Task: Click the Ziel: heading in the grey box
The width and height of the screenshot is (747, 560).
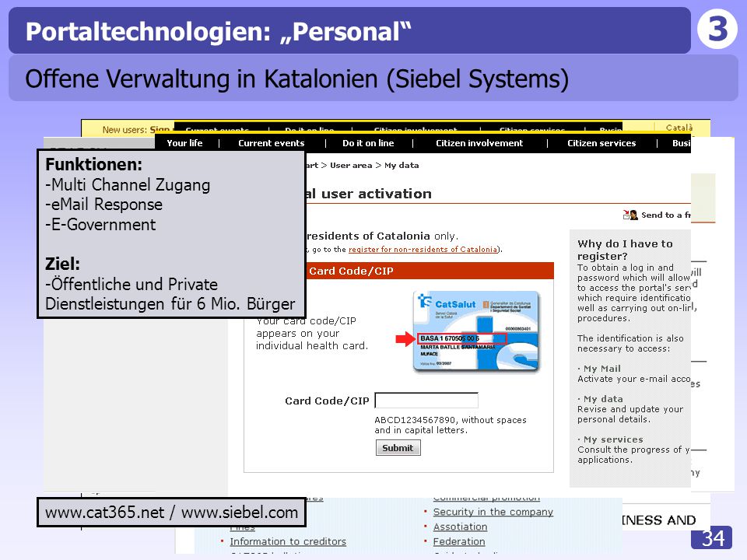Action: pos(62,264)
